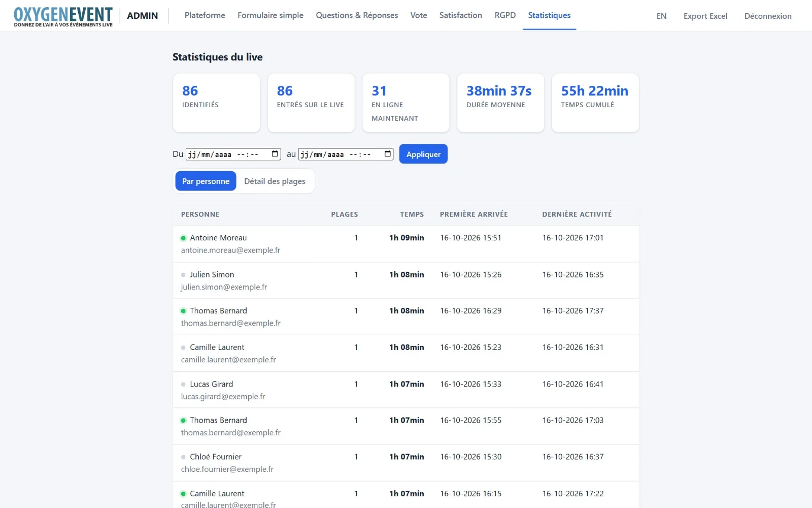Click the 'Du' start date input field
The height and width of the screenshot is (508, 812).
click(233, 154)
